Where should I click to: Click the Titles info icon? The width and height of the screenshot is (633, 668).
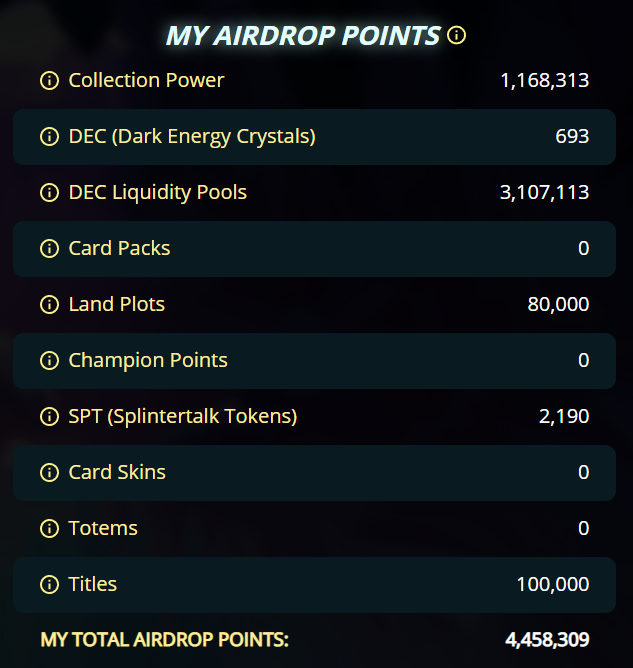point(49,584)
